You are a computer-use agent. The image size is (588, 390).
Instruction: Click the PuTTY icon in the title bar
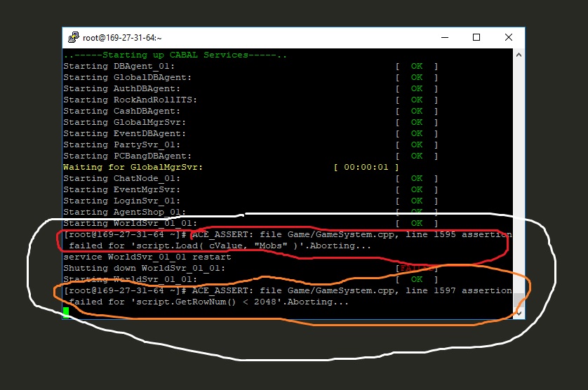[x=74, y=37]
